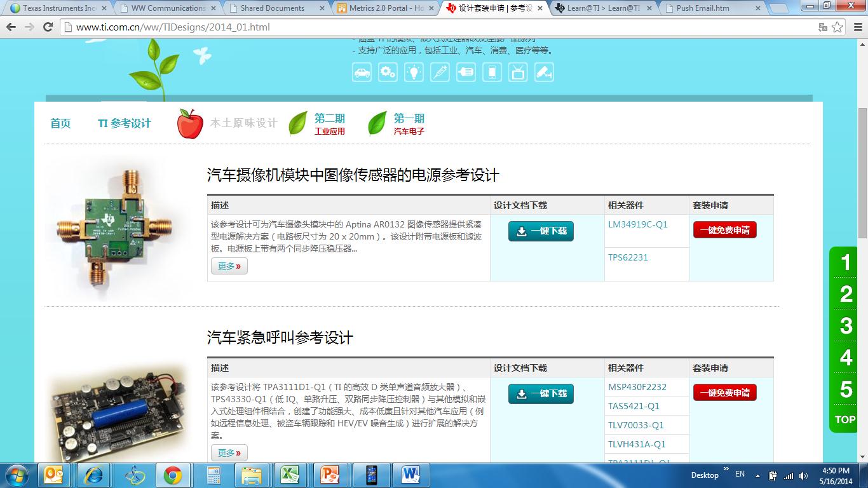This screenshot has height=488, width=868.
Task: Switch to WW Communications tab
Action: 168,8
